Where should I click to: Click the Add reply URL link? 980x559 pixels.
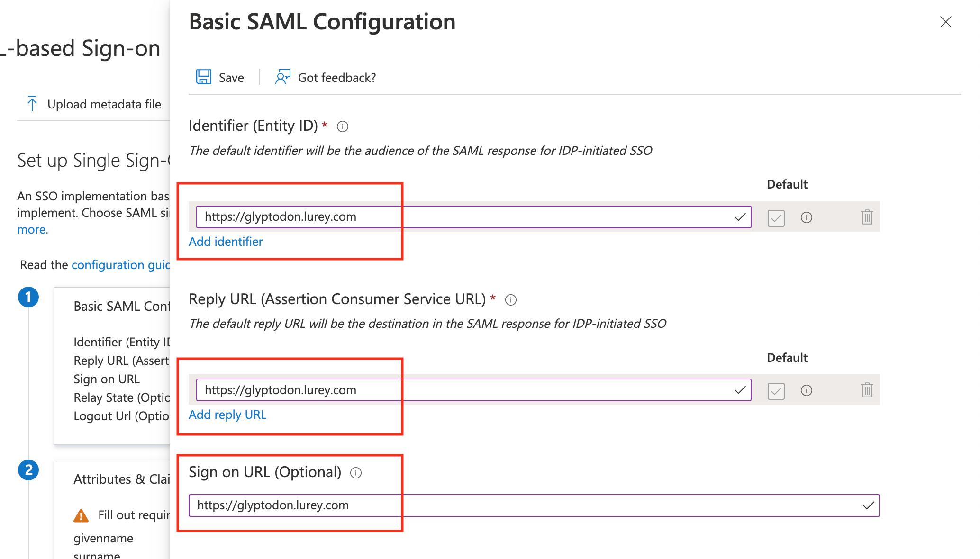point(227,415)
